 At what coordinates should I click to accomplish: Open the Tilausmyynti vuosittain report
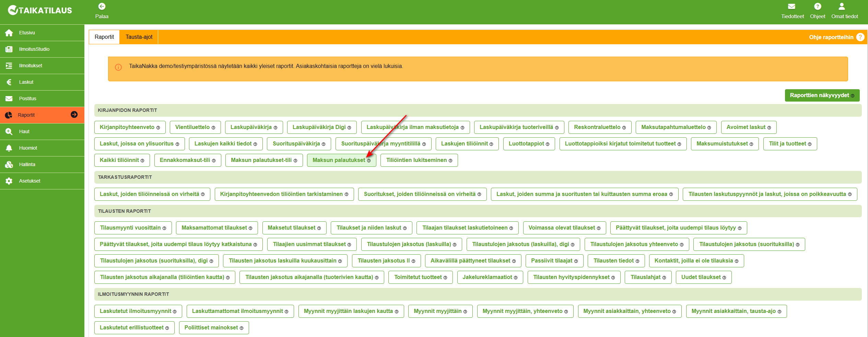[x=130, y=228]
